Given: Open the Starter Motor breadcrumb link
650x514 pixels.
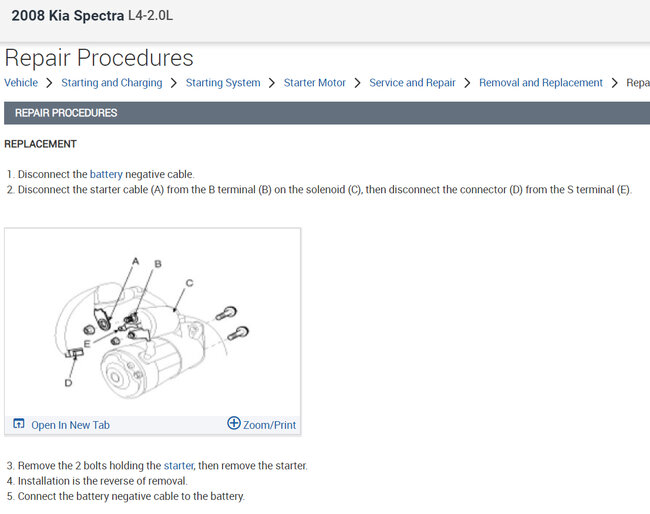Looking at the screenshot, I should (x=315, y=83).
